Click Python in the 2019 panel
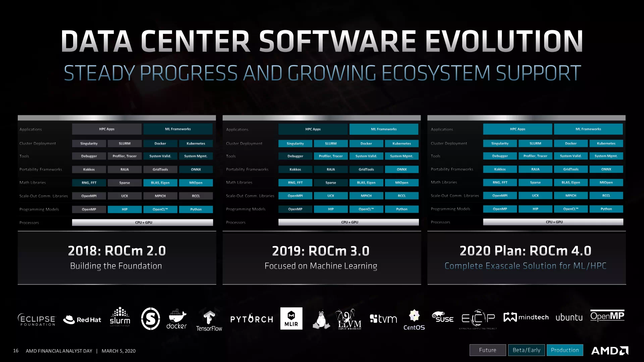 [x=402, y=209]
